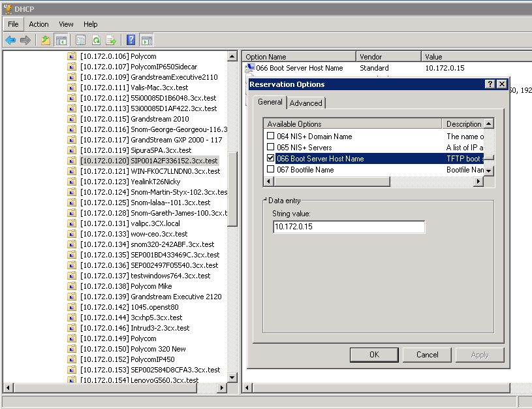Select 066 Boot Server Host Name row in right pane

300,68
